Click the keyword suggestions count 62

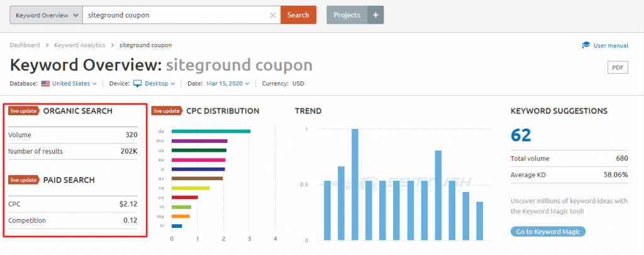521,135
